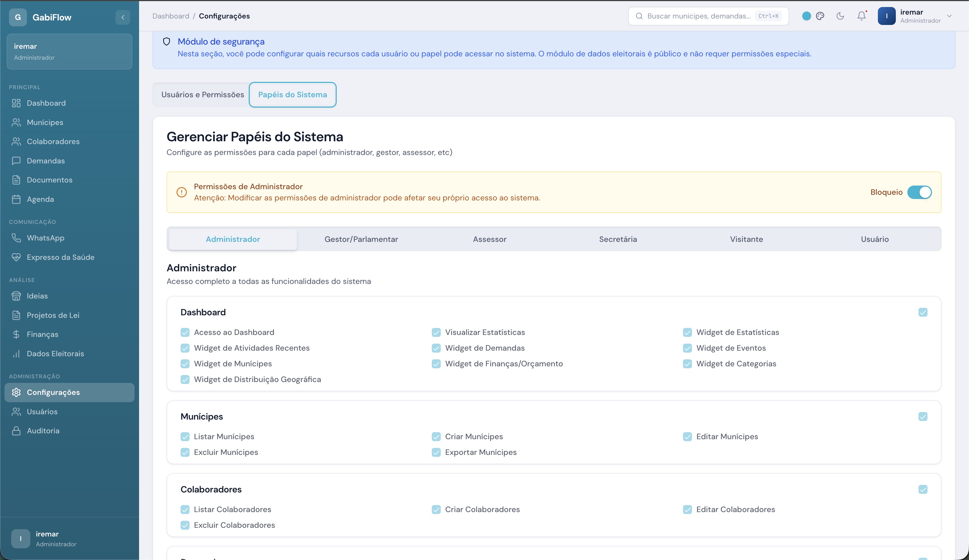
Task: Uncheck Acesso ao Dashboard
Action: tap(185, 332)
